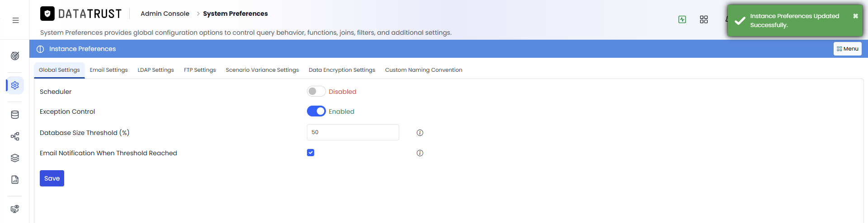The width and height of the screenshot is (868, 223).
Task: Disable the Exception Control toggle
Action: 316,111
